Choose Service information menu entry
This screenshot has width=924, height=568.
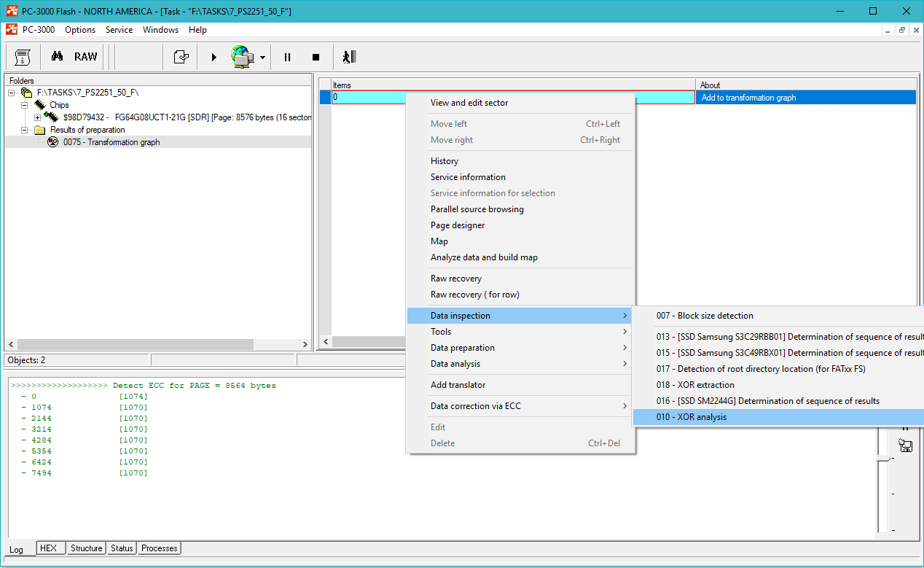click(x=520, y=177)
